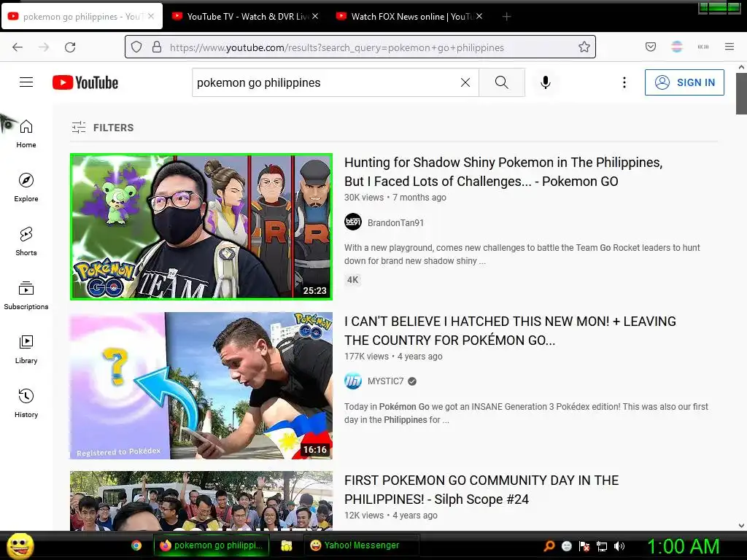Click the 1:00 AM taskbar clock
This screenshot has width=747, height=560.
(683, 546)
